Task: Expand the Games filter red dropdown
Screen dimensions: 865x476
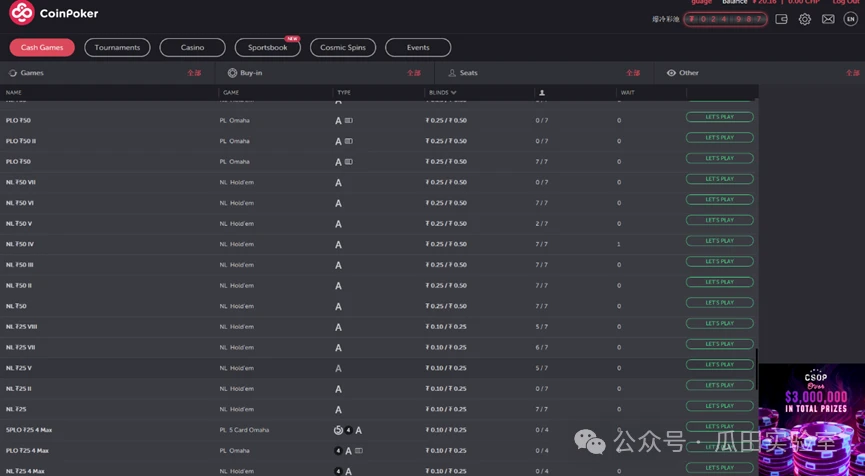Action: 194,73
